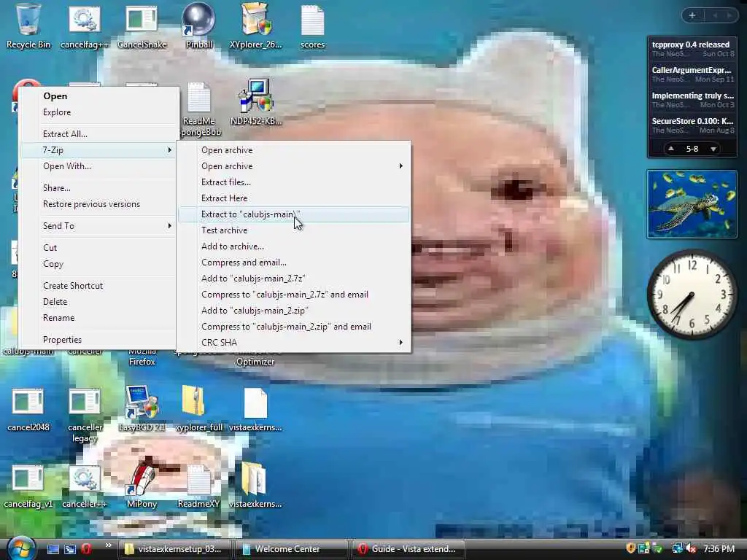The width and height of the screenshot is (747, 560).
Task: Click the Windows Start orb
Action: [x=20, y=548]
